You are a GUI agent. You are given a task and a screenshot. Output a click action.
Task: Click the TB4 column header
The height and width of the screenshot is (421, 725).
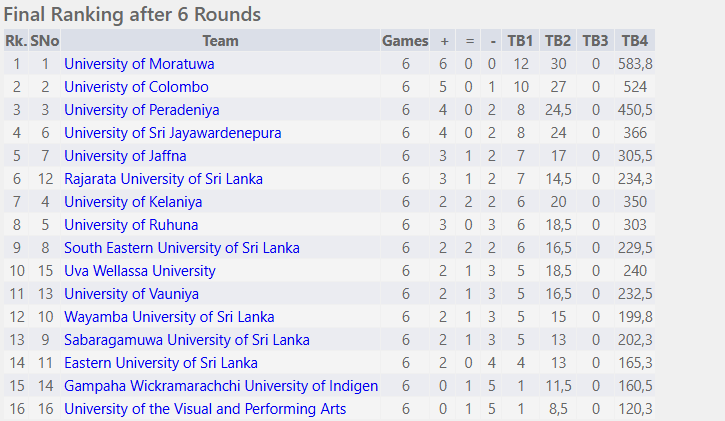pyautogui.click(x=634, y=41)
